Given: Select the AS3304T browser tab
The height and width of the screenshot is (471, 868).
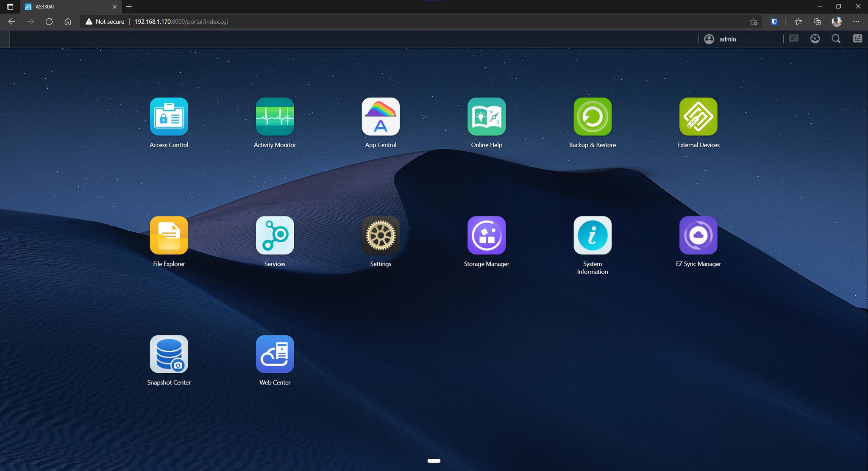Looking at the screenshot, I should [71, 7].
